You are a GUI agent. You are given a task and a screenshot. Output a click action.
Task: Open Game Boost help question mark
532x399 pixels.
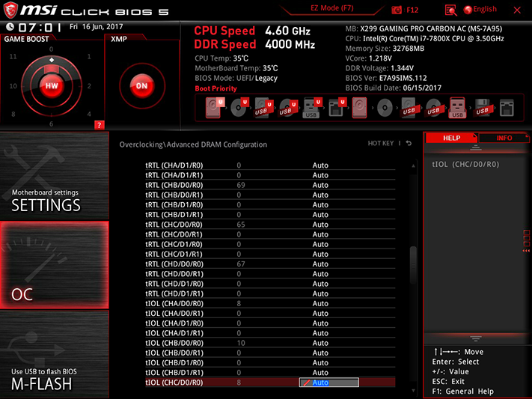[x=99, y=125]
